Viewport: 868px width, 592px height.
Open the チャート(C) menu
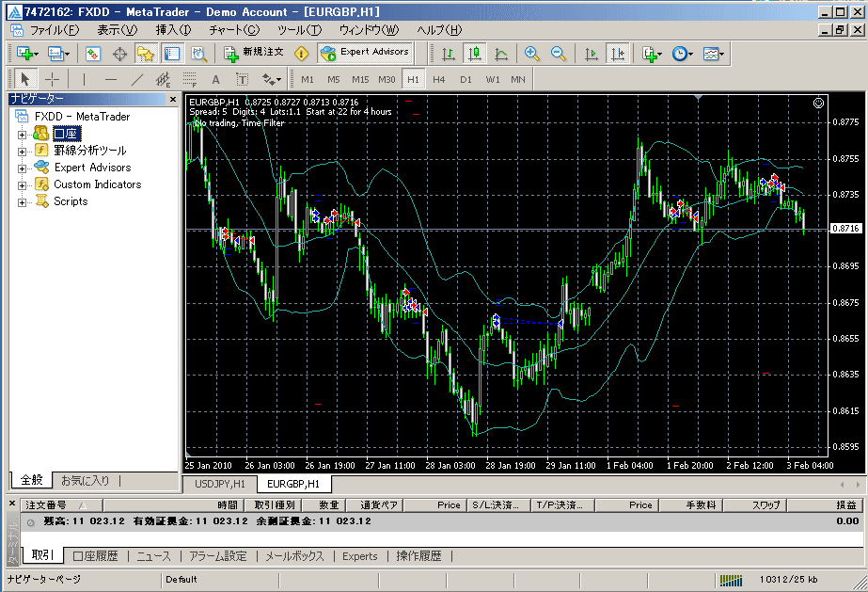click(x=234, y=30)
